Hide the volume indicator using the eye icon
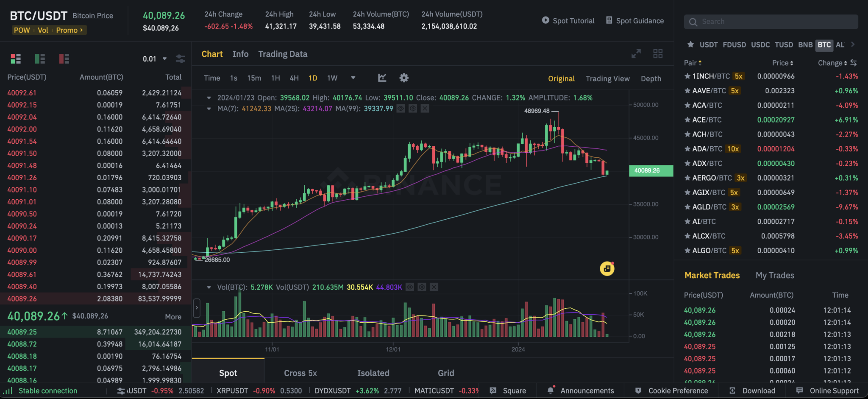The image size is (868, 399). point(410,287)
